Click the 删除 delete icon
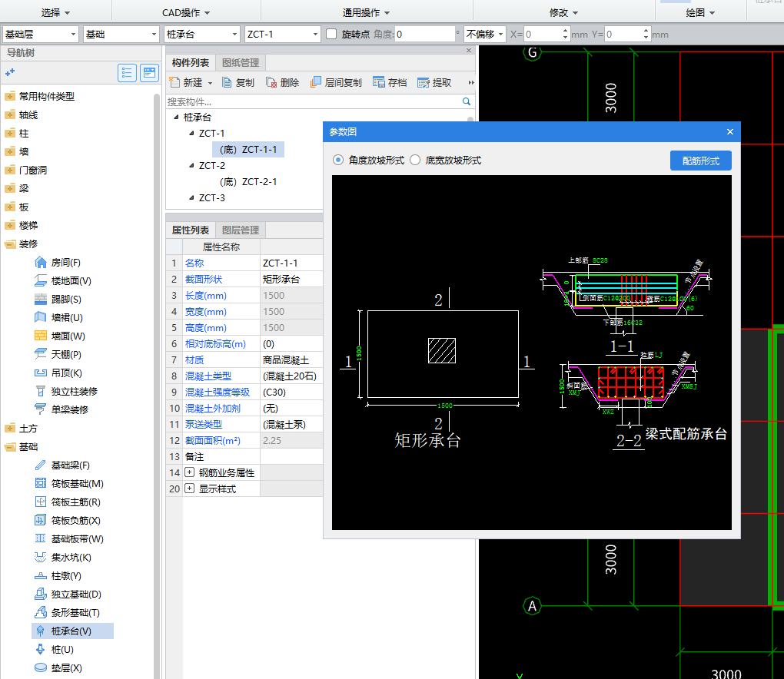The height and width of the screenshot is (679, 784). [x=271, y=82]
